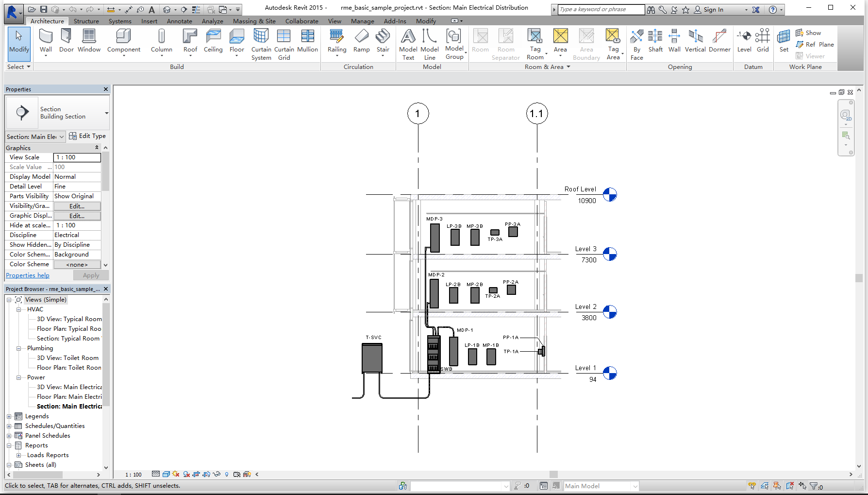Expand the Room & Area panel dropdown
Image resolution: width=868 pixels, height=495 pixels.
pos(547,67)
